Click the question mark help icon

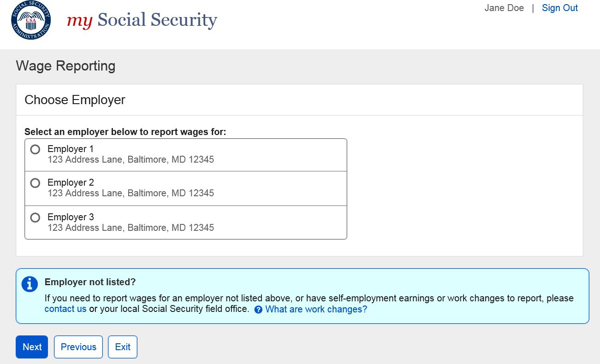(x=258, y=310)
